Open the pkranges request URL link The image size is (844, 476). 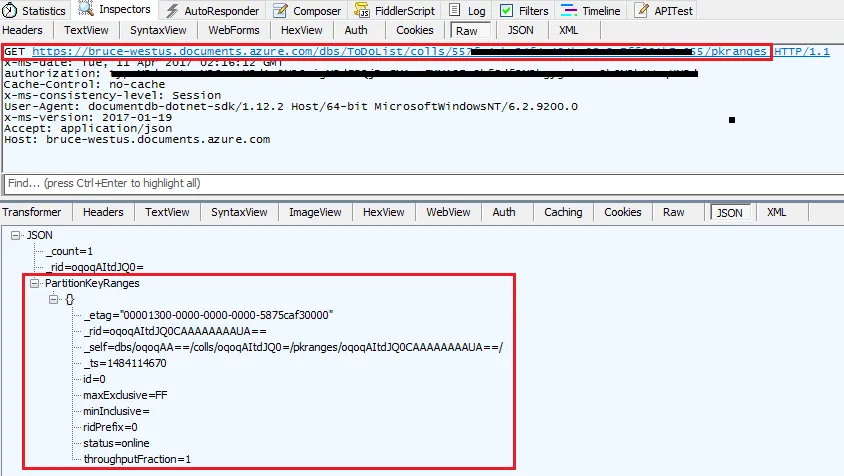pyautogui.click(x=399, y=51)
